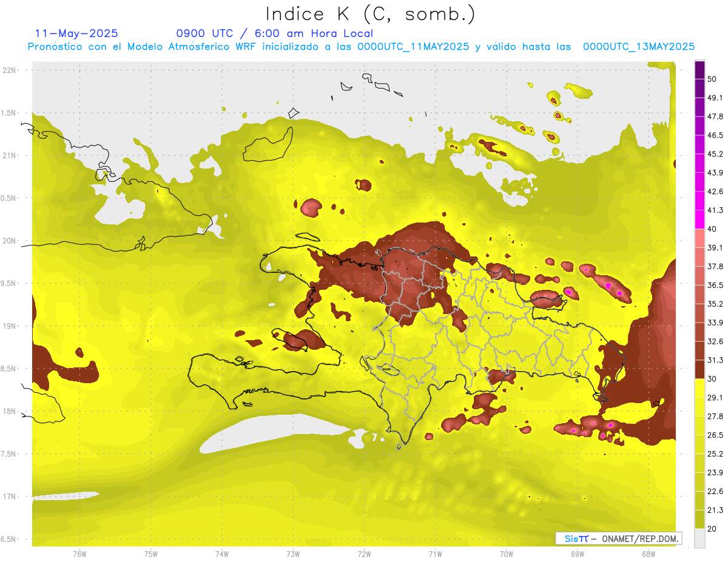Pick the "35.2" legend value

coord(715,304)
